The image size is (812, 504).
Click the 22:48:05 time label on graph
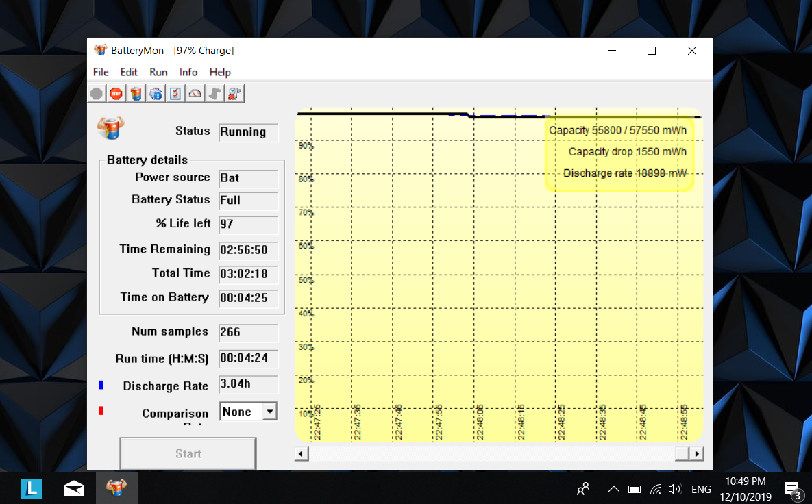[x=480, y=423]
